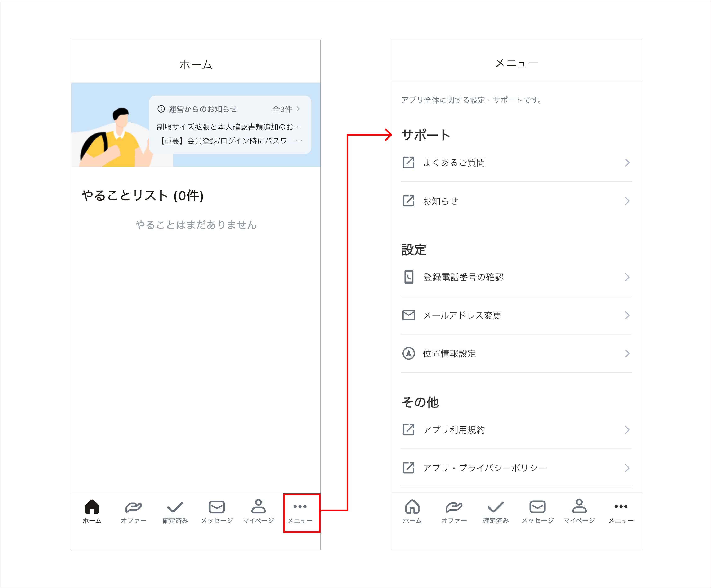Expand the よくあるご質問 row chevron

coord(627,163)
